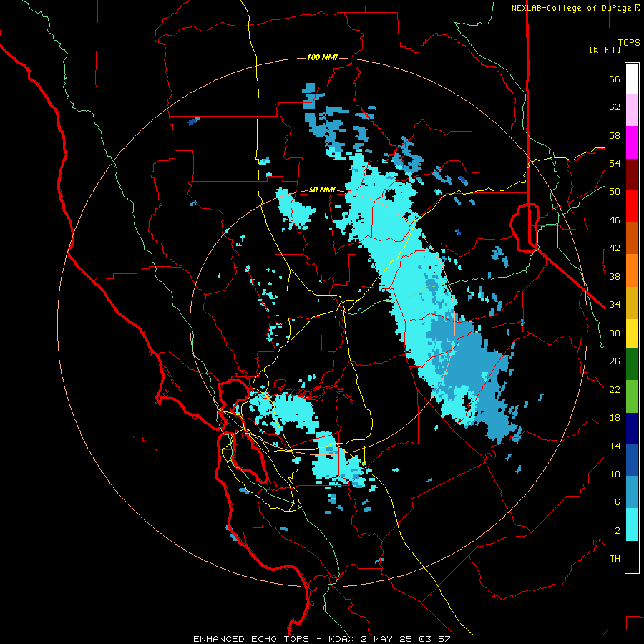Screen dimensions: 644x644
Task: Click the 62 legend value
Action: pos(615,107)
